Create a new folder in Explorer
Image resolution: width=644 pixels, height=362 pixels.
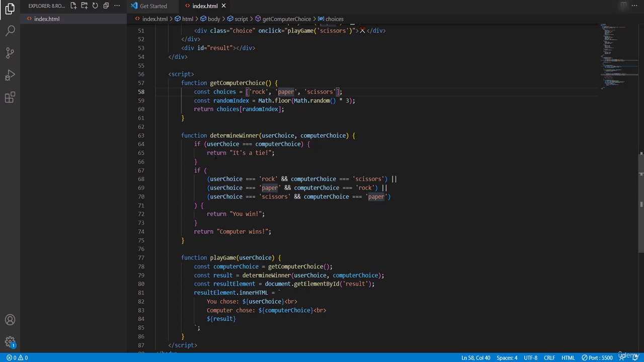[85, 6]
